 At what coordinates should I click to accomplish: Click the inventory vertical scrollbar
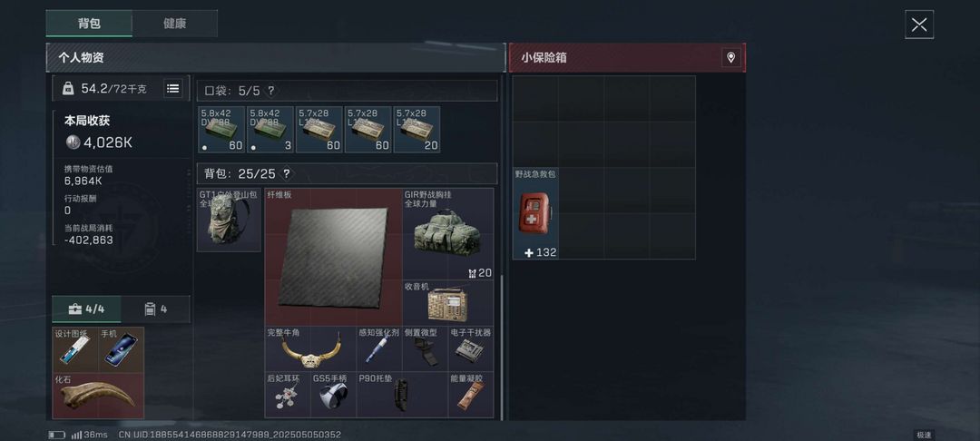pyautogui.click(x=502, y=346)
